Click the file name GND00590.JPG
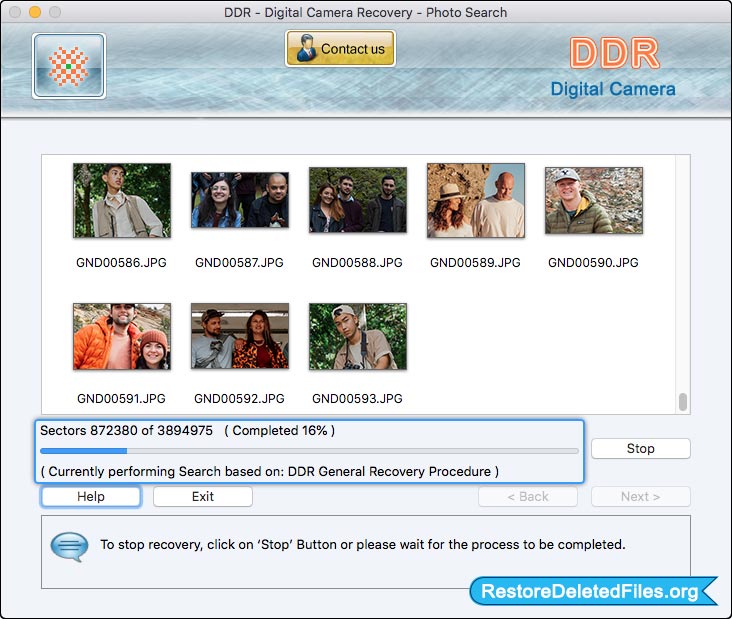The image size is (732, 619). point(593,262)
